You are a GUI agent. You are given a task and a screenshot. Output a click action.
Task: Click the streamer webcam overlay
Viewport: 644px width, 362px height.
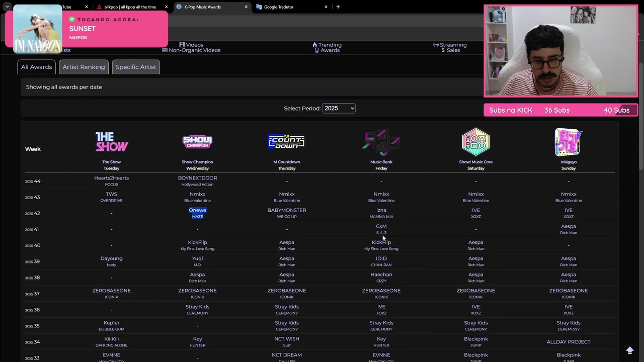point(560,51)
